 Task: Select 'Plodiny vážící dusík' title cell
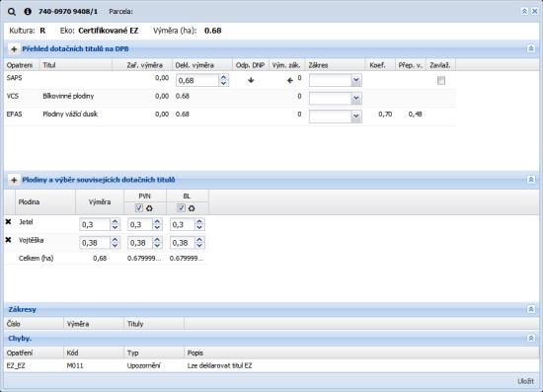[70, 114]
